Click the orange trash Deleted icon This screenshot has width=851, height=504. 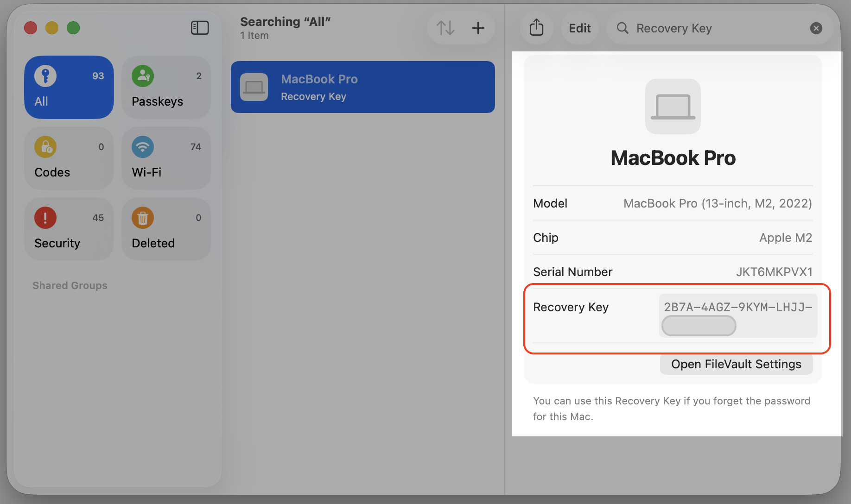click(x=143, y=218)
